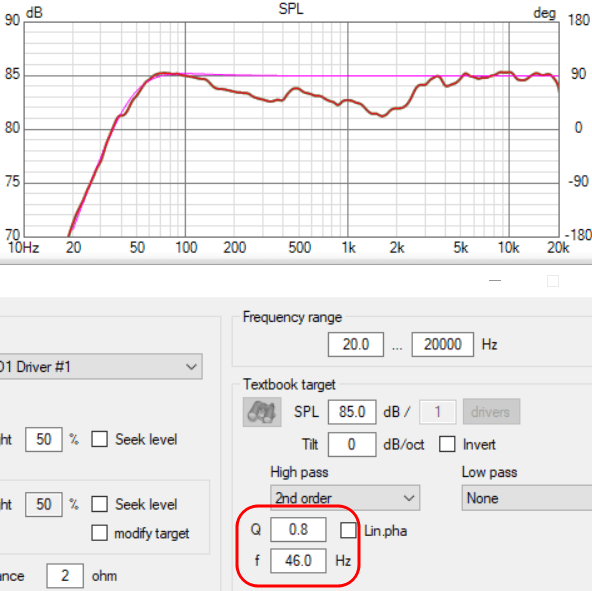Screen dimensions: 592x591
Task: Click the 10k frequency axis label
Action: (x=508, y=248)
